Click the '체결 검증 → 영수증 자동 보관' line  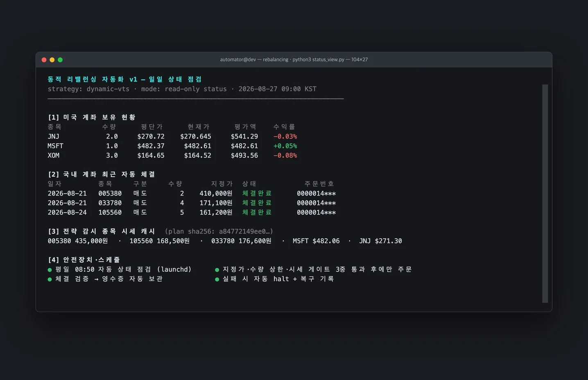[x=109, y=279]
